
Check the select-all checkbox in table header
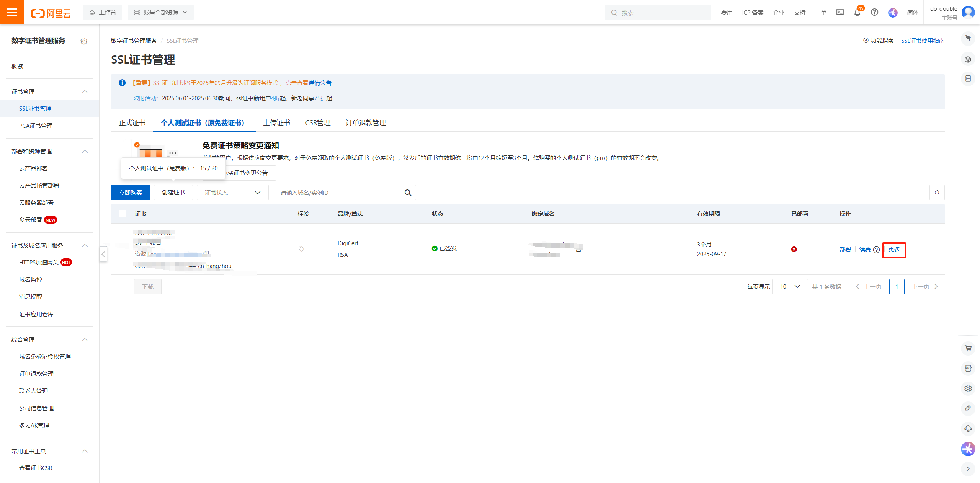point(122,214)
